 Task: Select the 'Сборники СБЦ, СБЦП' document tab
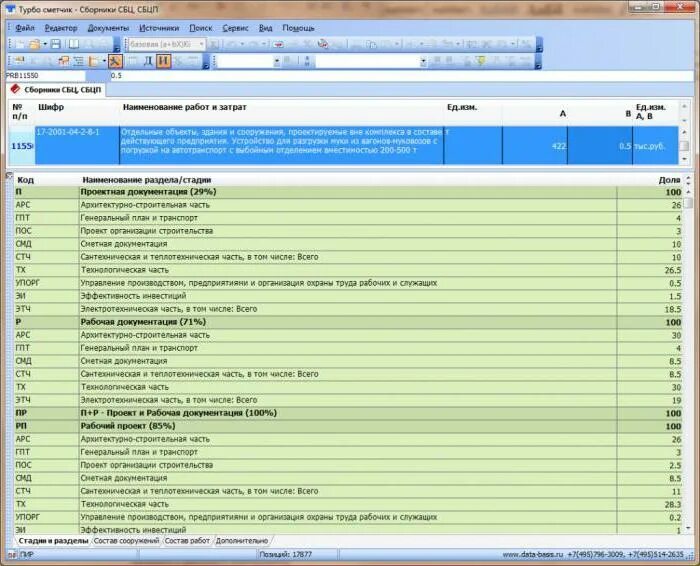tap(56, 90)
